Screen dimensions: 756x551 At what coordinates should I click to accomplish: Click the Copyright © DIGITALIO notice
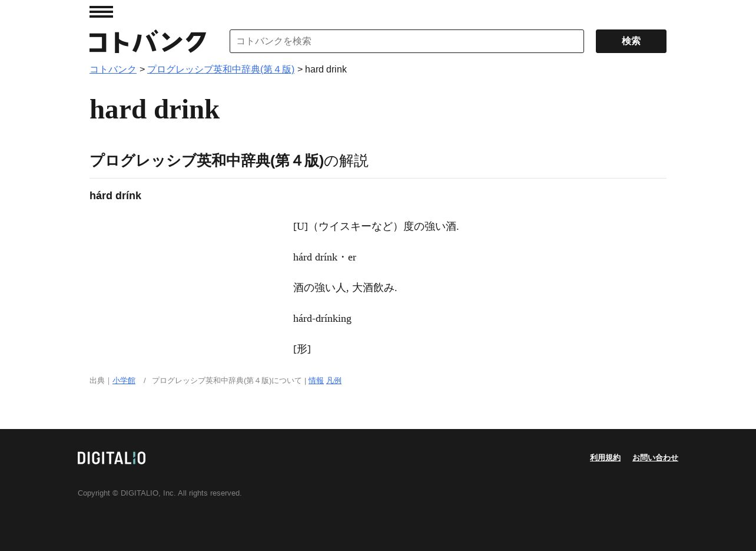[160, 493]
